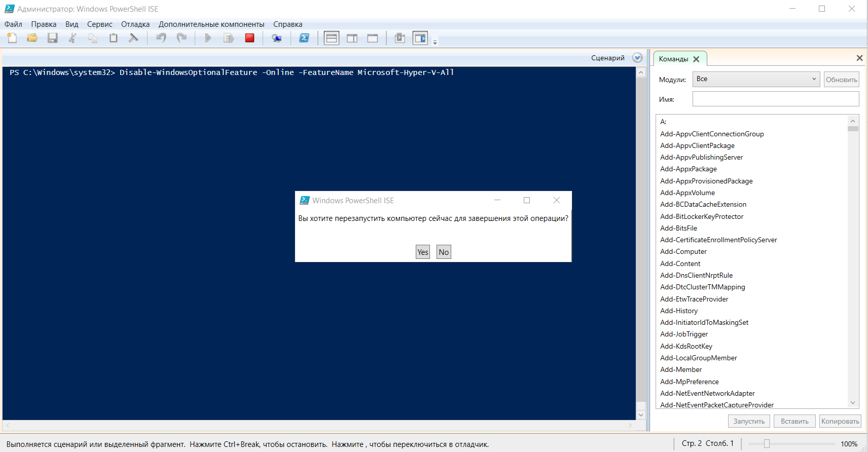Click the console vertical scrollbar down arrow

pos(641,415)
